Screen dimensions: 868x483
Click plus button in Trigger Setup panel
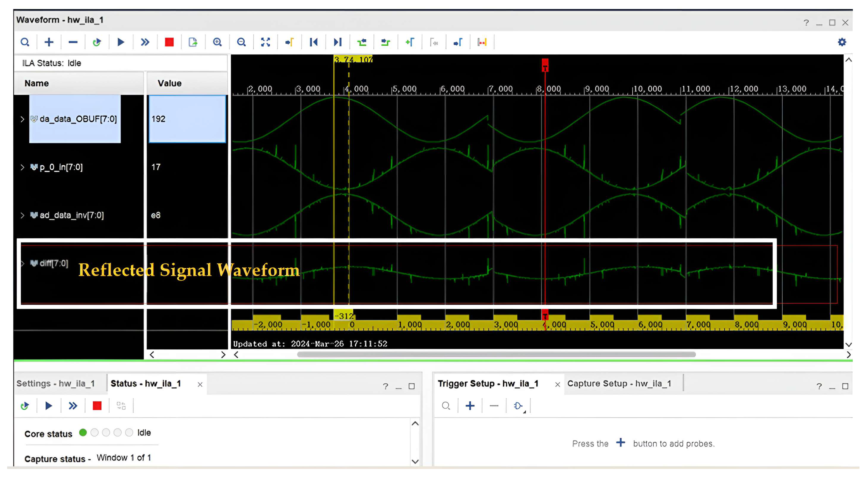470,406
